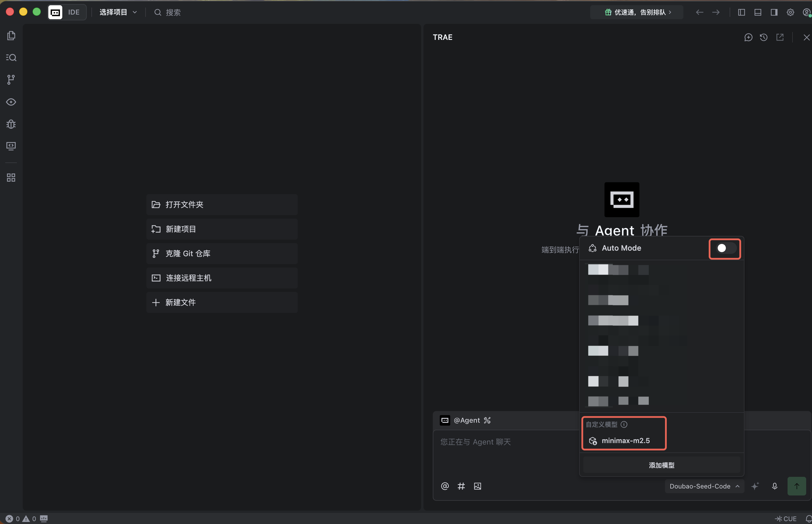Open chat history clock icon
Viewport: 812px width, 524px height.
[764, 38]
